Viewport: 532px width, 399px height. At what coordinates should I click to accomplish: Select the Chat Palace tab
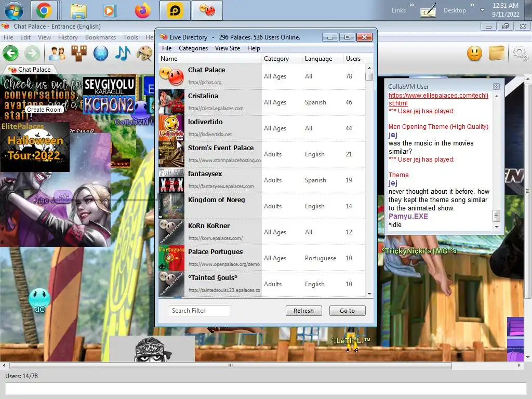click(30, 70)
